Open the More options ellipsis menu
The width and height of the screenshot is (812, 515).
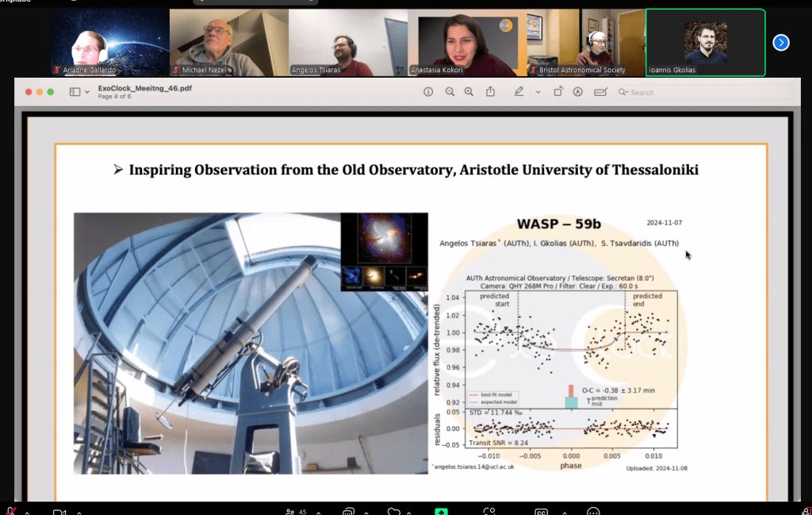coord(593,511)
